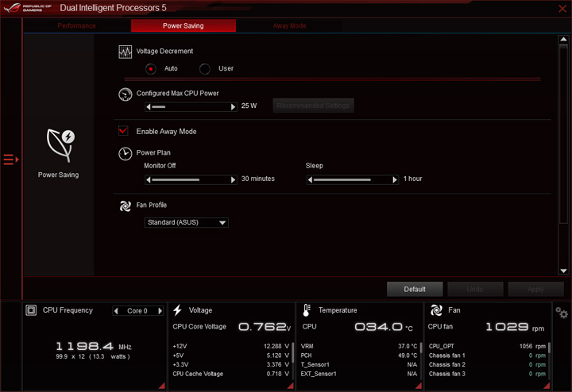Screen dimensions: 572x392
Task: Expand the CPU Frequency panel corner triangle
Action: pyautogui.click(x=162, y=386)
